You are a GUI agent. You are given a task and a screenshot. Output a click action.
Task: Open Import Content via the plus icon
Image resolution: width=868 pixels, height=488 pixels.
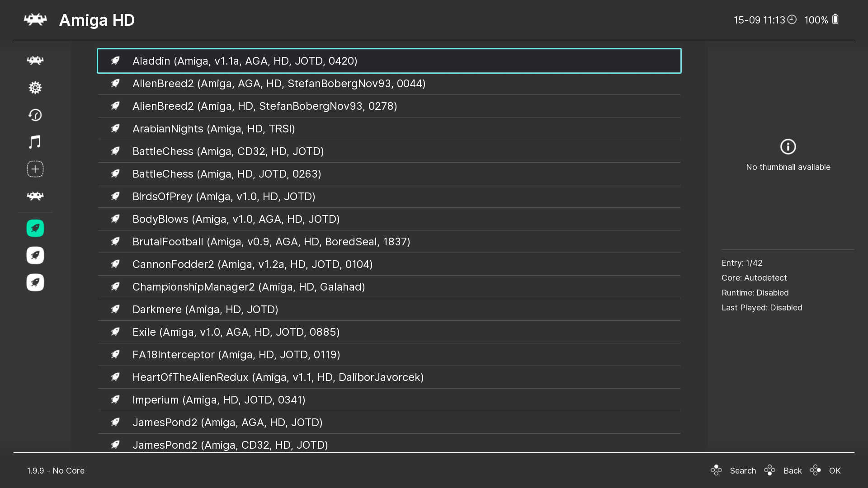coord(35,169)
